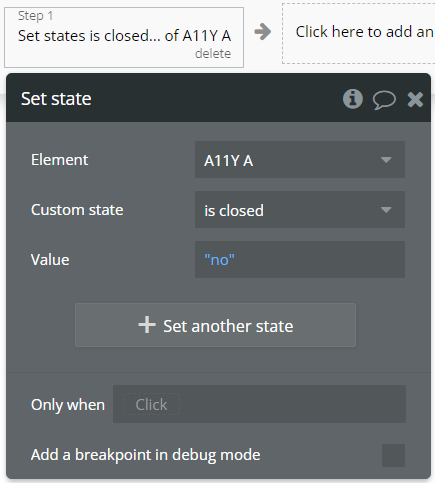Click the Set another state button
This screenshot has height=483, width=435.
point(215,325)
